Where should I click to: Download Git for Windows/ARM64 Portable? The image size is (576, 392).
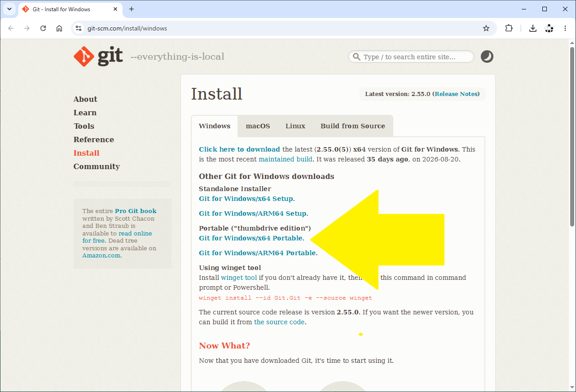257,253
